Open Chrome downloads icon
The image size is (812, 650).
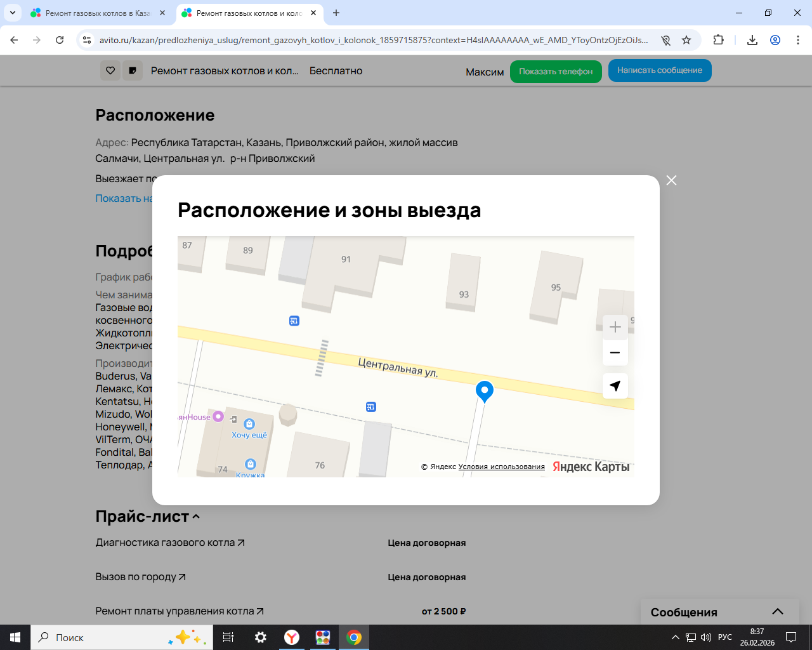coord(752,40)
